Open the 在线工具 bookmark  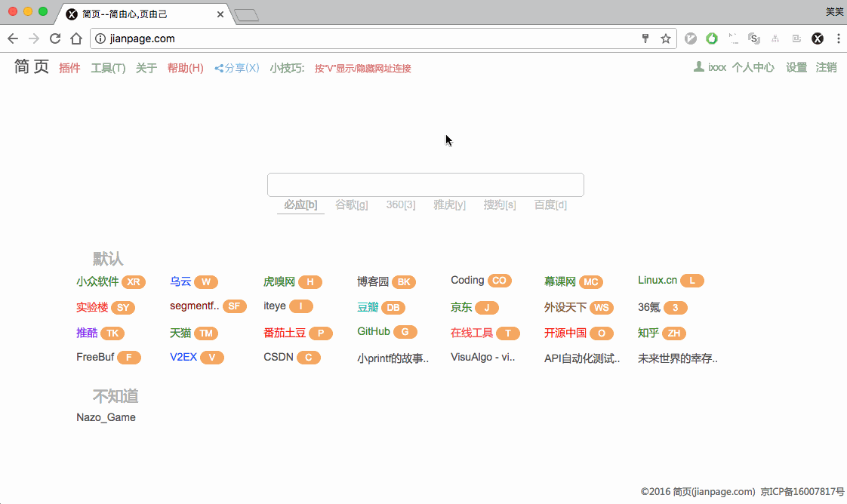point(472,333)
